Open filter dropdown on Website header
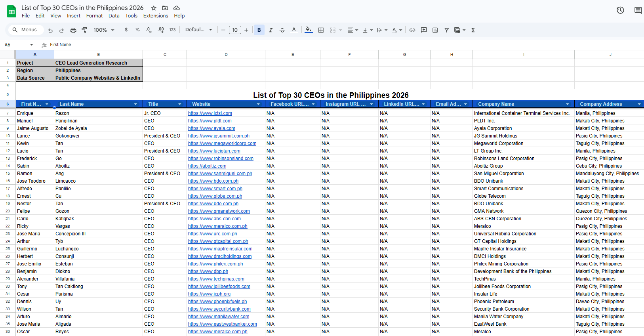This screenshot has width=644, height=336. tap(258, 104)
